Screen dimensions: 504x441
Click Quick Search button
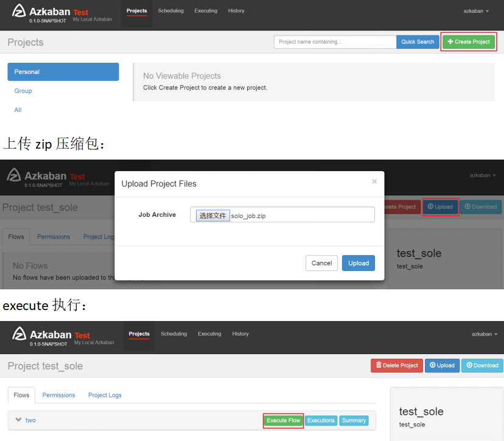pyautogui.click(x=418, y=42)
